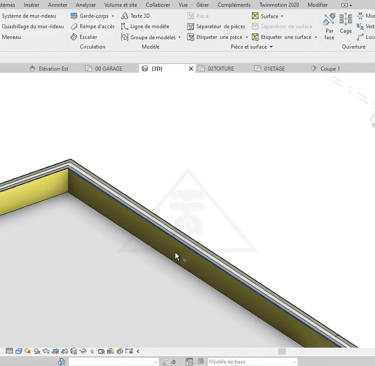Select the Cage shaft opening tool
375x366 pixels.
pyautogui.click(x=346, y=24)
